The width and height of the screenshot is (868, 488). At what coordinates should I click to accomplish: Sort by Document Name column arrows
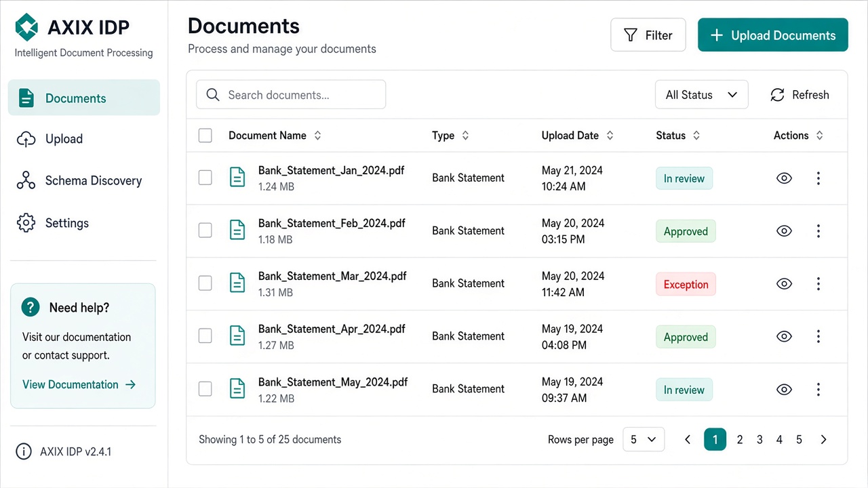coord(317,136)
